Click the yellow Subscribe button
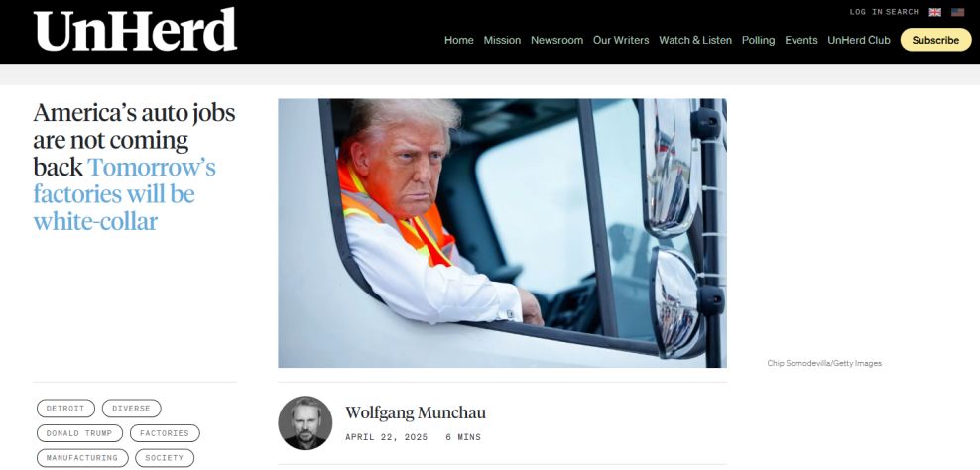The width and height of the screenshot is (980, 470). (935, 40)
